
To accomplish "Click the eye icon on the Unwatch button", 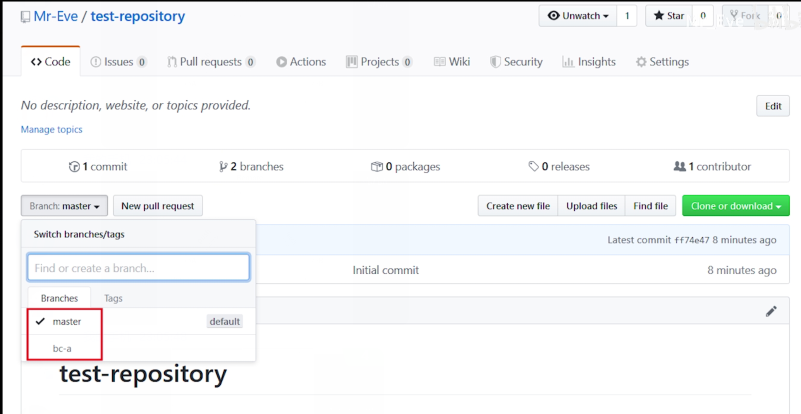I will click(x=553, y=16).
